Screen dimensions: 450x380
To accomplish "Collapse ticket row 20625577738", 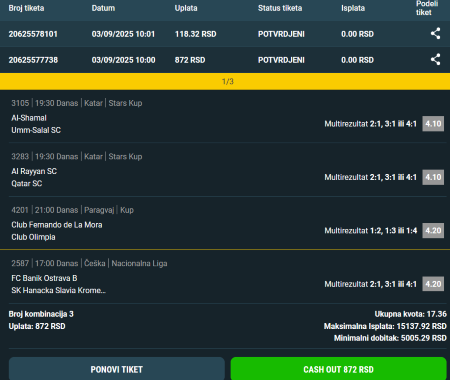I will pyautogui.click(x=225, y=60).
